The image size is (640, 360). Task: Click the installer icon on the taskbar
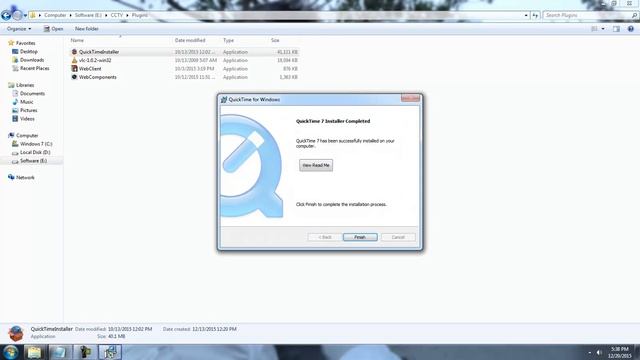pyautogui.click(x=110, y=352)
